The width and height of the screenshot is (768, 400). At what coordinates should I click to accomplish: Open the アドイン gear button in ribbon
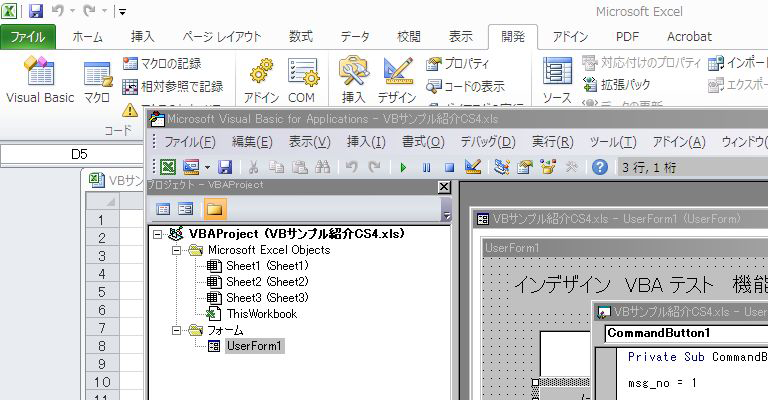pyautogui.click(x=261, y=80)
